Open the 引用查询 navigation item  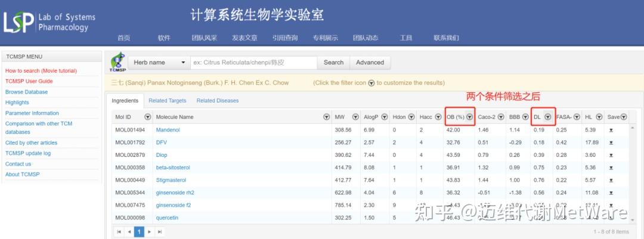(x=284, y=38)
